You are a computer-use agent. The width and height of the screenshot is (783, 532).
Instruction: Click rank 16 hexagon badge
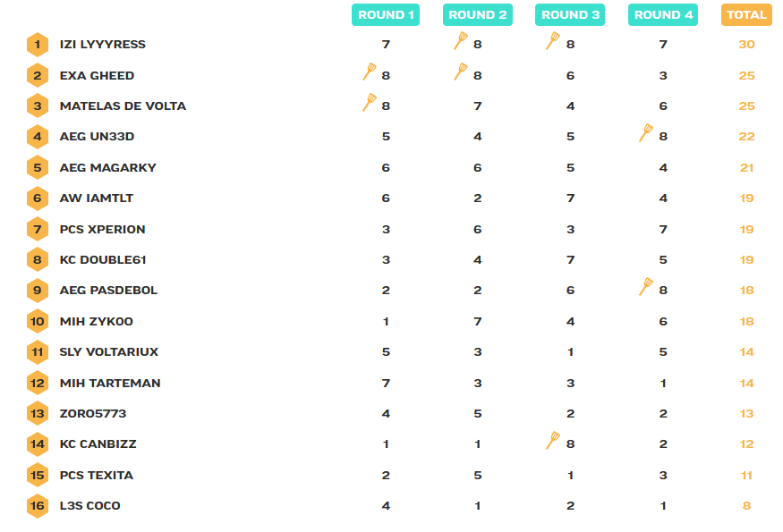tap(38, 506)
